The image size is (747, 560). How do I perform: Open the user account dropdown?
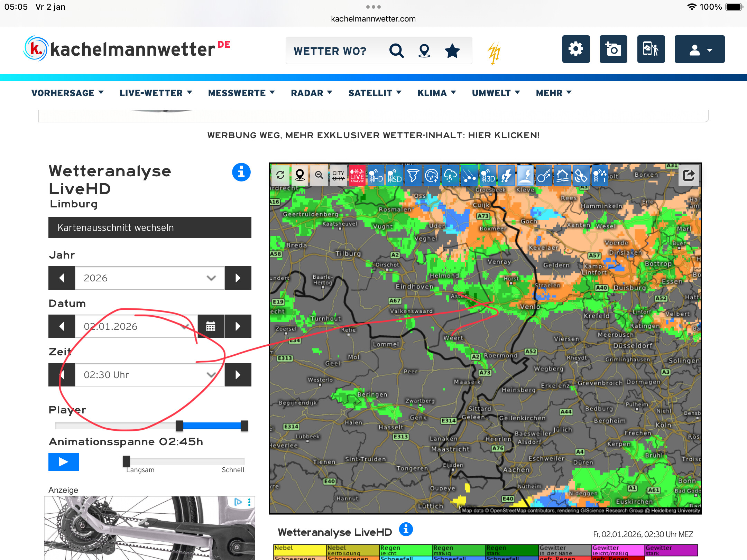[700, 49]
